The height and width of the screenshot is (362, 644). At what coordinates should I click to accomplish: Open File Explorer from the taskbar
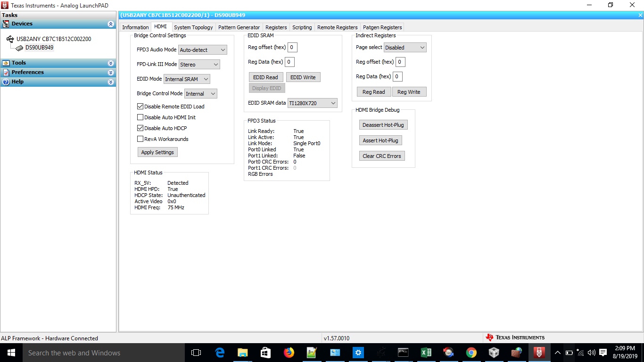(242, 353)
